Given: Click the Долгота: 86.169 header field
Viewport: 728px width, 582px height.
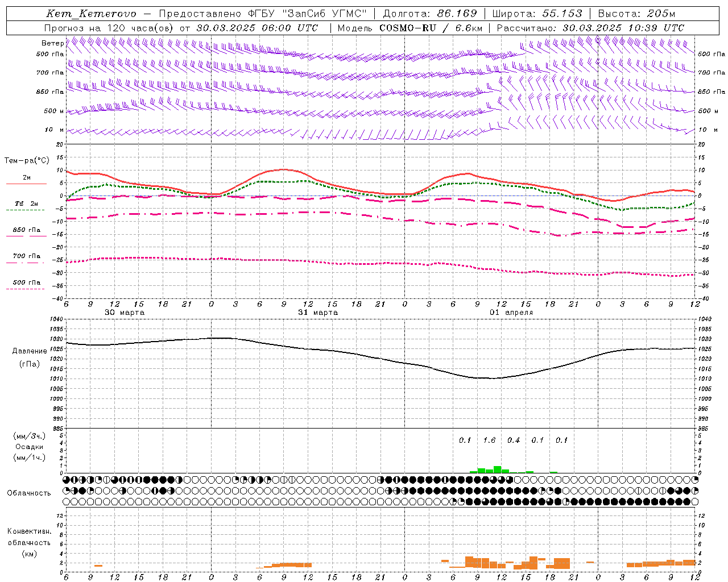Looking at the screenshot, I should (x=430, y=14).
